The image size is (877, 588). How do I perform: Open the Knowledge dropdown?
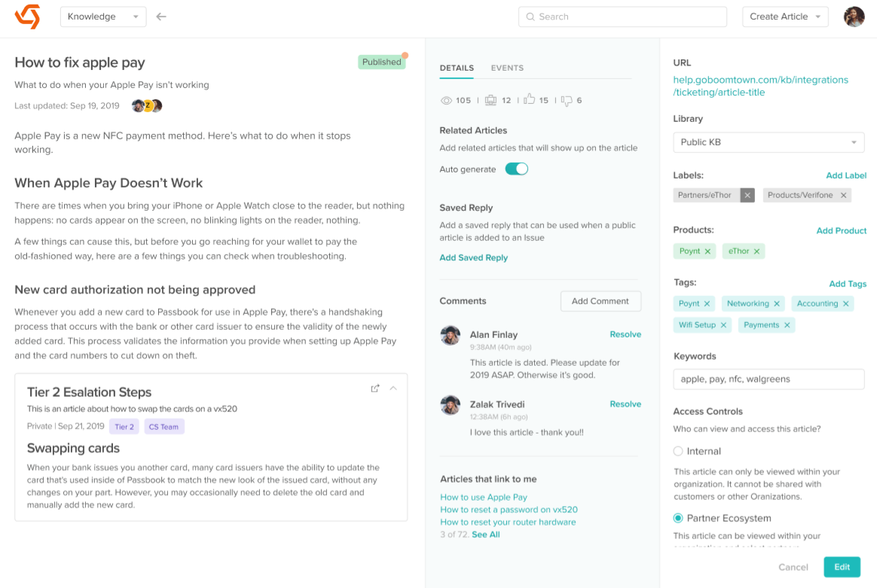coord(103,17)
